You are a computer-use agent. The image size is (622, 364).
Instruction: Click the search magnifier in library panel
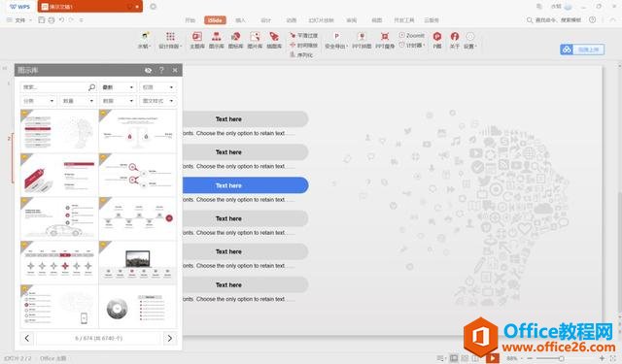(91, 86)
